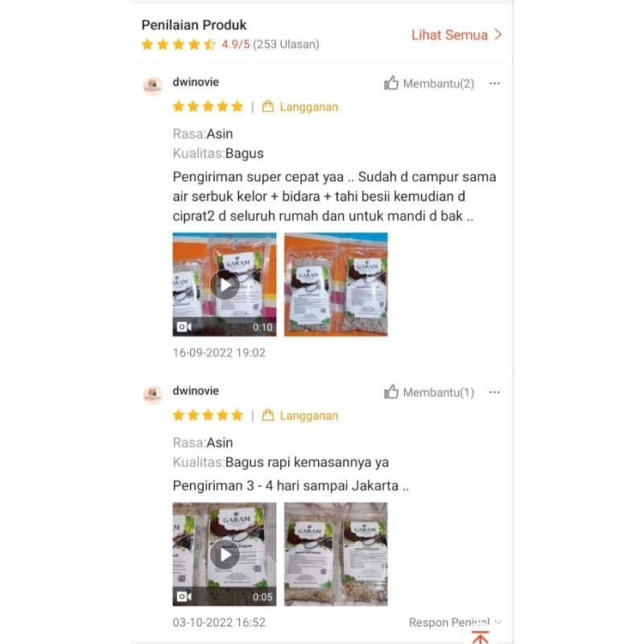This screenshot has width=644, height=644.
Task: Tap Langganan bag icon in first review
Action: point(268,106)
